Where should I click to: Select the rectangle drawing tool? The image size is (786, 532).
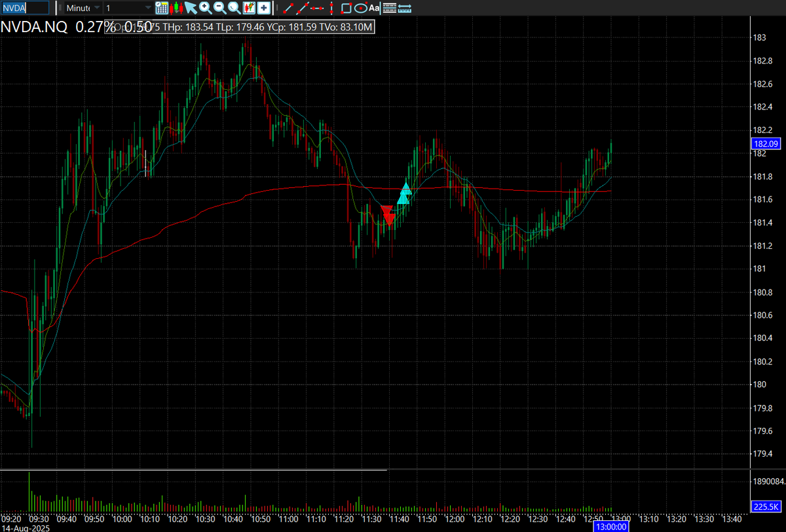(346, 8)
